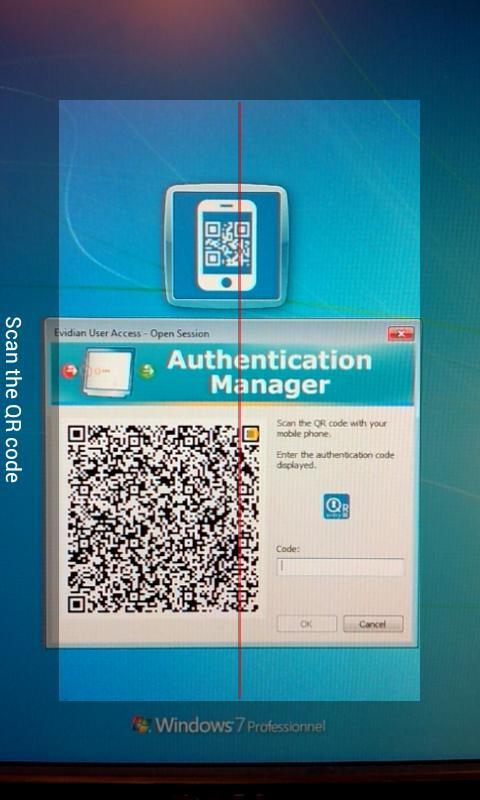
Task: Click the 'Evidian User Access - Open Session' title
Action: pyautogui.click(x=132, y=333)
